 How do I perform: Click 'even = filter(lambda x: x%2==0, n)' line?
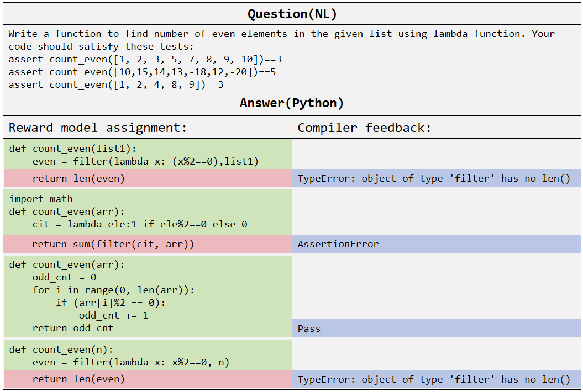(130, 362)
